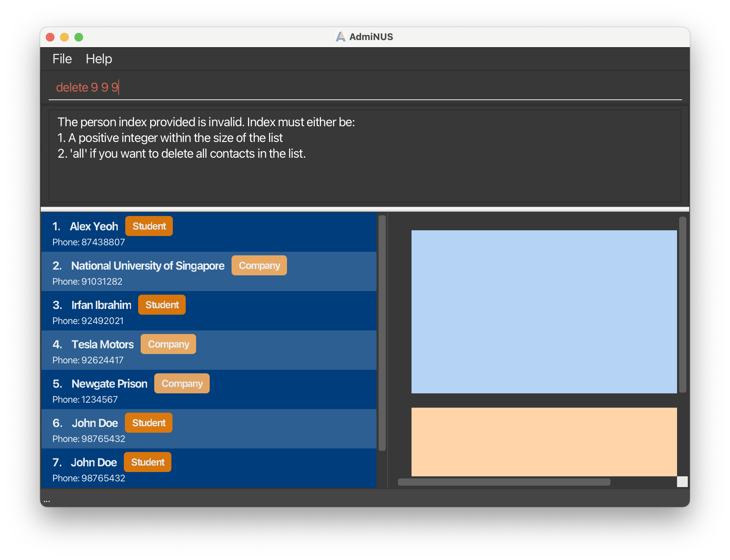Click the Alex Yeoh contact name

coord(94,226)
